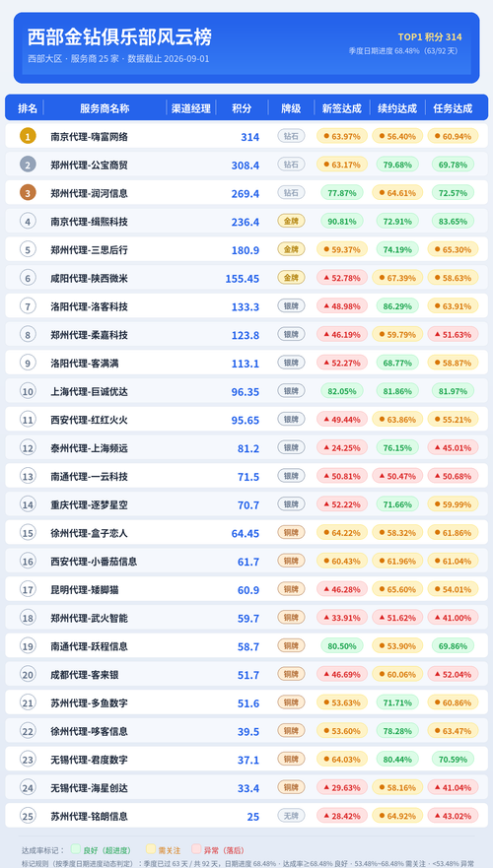The image size is (493, 868).
Task: Click the gold rank 1 medal badge
Action: (28, 136)
